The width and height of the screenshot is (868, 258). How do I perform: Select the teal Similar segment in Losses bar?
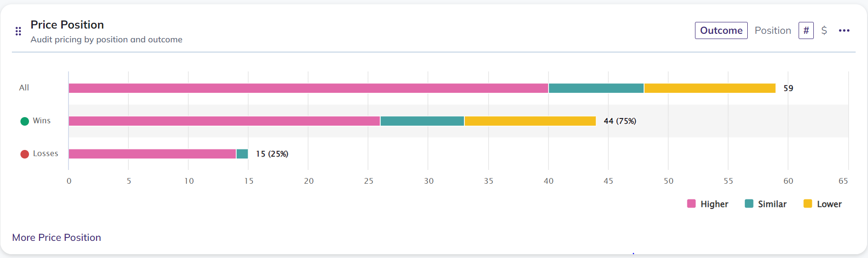(x=242, y=154)
